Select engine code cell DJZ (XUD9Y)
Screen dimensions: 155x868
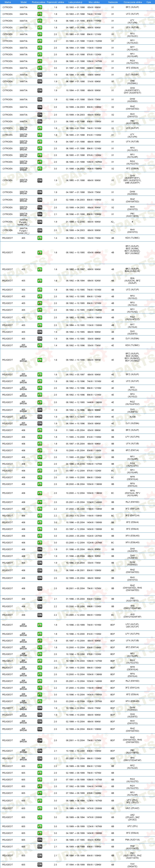pyautogui.click(x=132, y=75)
